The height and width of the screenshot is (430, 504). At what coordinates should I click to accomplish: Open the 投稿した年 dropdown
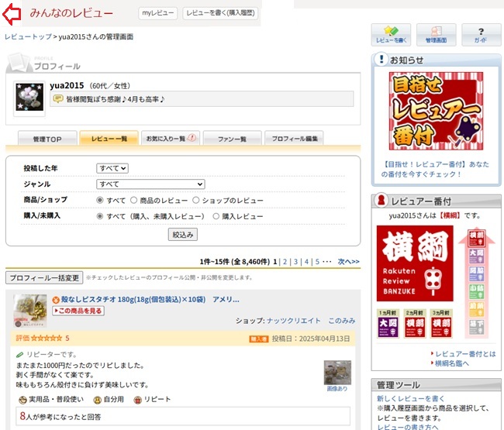point(112,168)
